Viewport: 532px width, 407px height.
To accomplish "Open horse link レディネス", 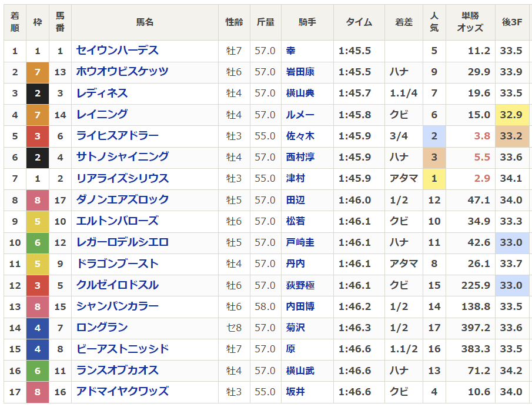I will point(102,93).
